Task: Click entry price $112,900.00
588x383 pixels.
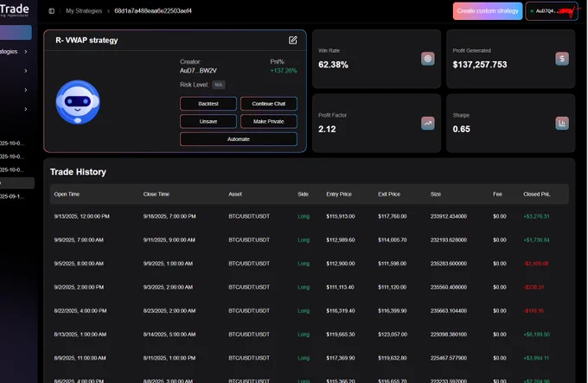Action: pyautogui.click(x=341, y=264)
